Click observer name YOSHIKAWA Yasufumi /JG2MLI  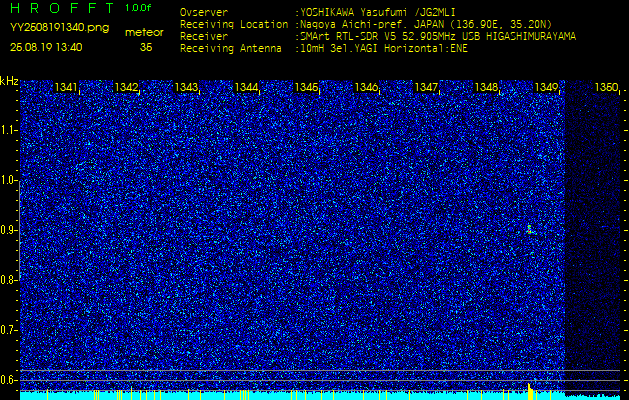tap(377, 12)
